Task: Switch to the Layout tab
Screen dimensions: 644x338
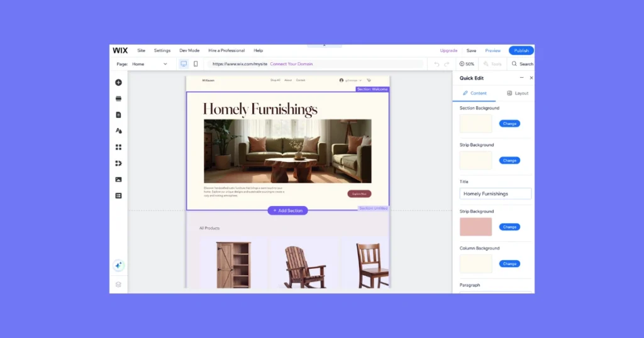Action: [x=518, y=93]
